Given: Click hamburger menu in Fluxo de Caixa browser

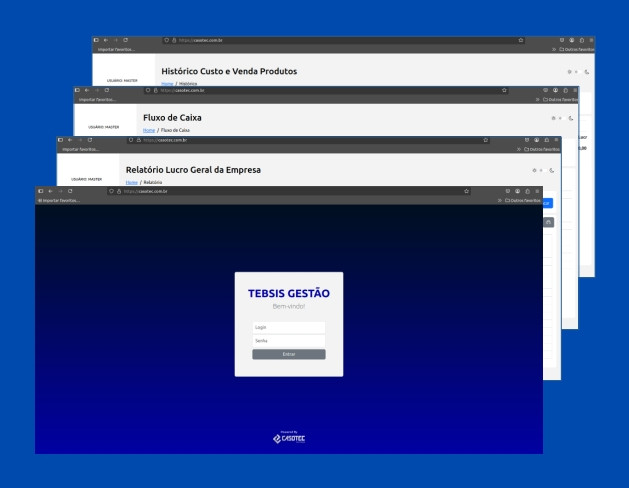Looking at the screenshot, I should coord(573,90).
